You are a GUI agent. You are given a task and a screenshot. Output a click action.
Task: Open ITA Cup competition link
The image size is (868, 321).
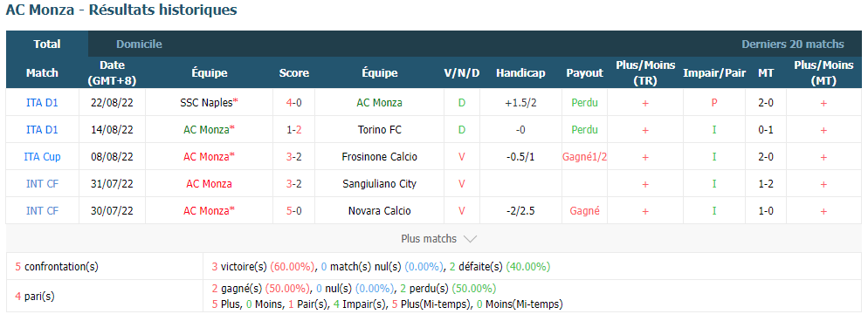pos(43,157)
